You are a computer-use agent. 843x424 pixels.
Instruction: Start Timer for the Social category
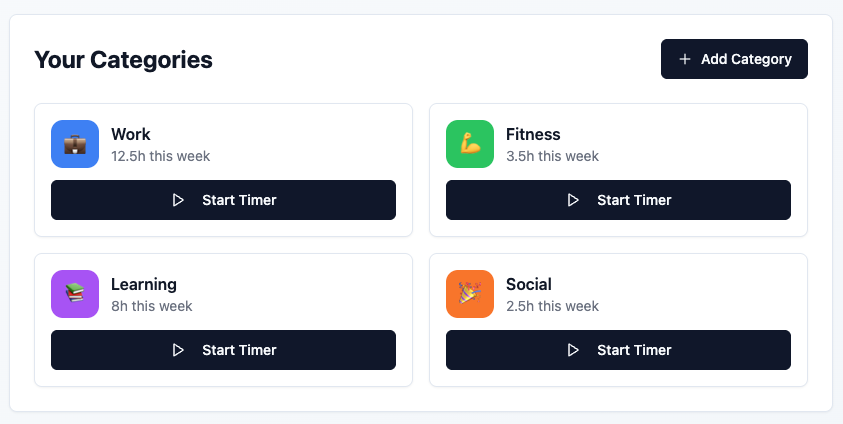[x=618, y=350]
